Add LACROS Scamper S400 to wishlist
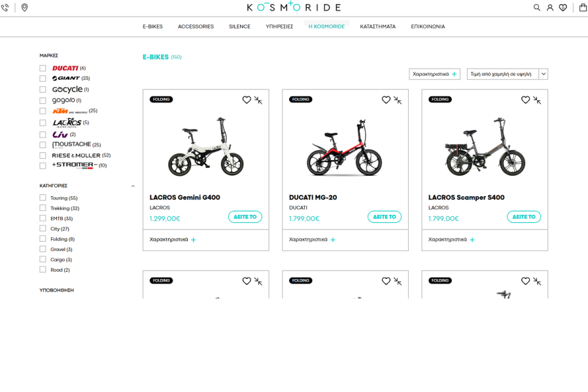 click(x=525, y=100)
